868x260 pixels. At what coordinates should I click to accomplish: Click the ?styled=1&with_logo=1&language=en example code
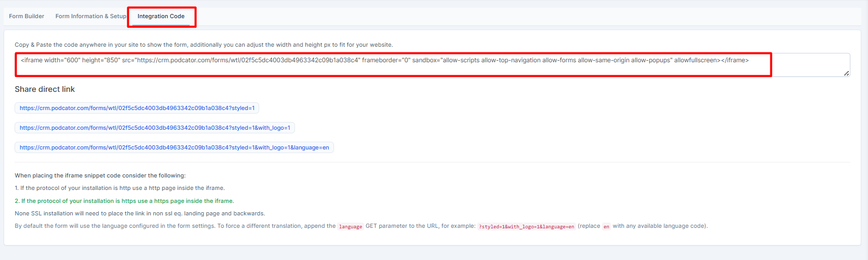[526, 227]
